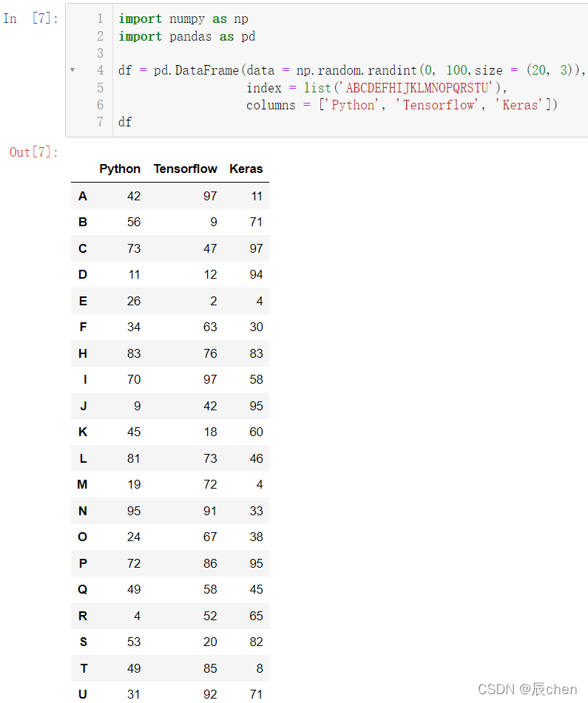Click Python value 4 in row R
The height and width of the screenshot is (703, 588).
tap(138, 616)
